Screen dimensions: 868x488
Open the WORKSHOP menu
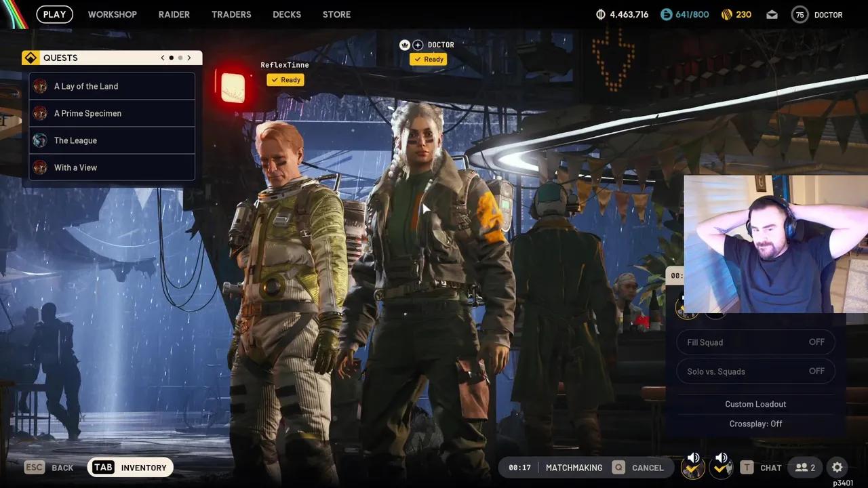(112, 14)
